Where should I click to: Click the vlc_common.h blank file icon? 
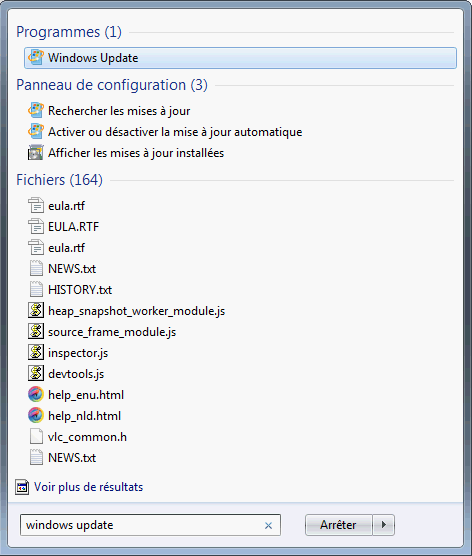[x=36, y=437]
